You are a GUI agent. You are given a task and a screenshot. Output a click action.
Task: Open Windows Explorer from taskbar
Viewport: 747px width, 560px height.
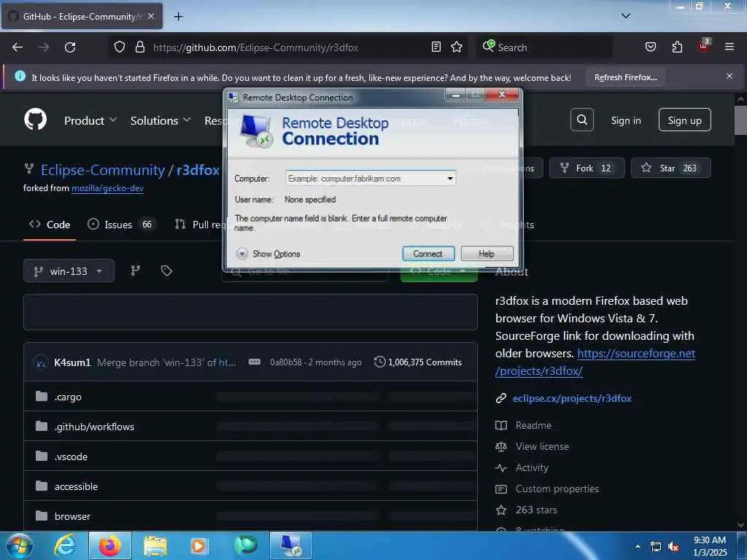point(155,545)
